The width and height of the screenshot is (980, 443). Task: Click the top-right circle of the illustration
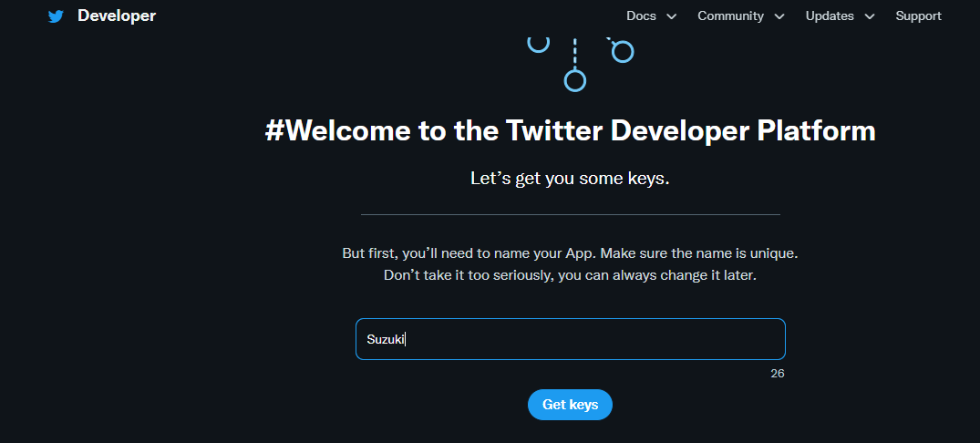click(623, 52)
